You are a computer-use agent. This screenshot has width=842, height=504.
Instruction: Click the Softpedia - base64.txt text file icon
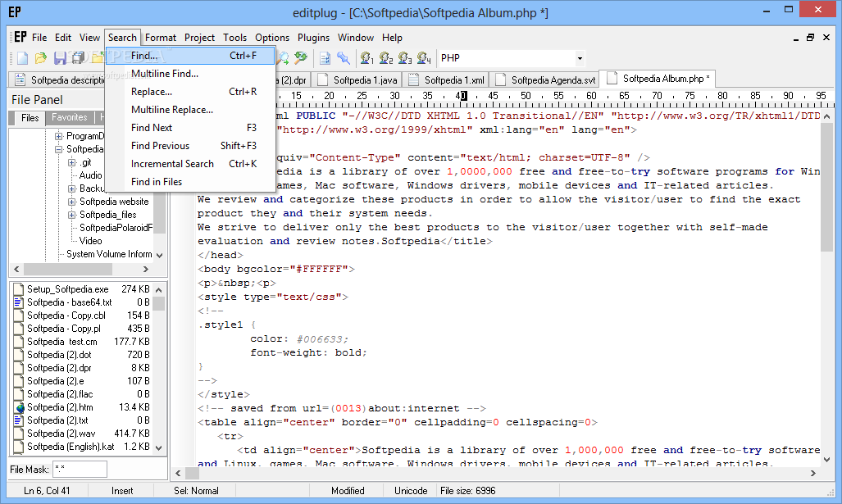[19, 302]
